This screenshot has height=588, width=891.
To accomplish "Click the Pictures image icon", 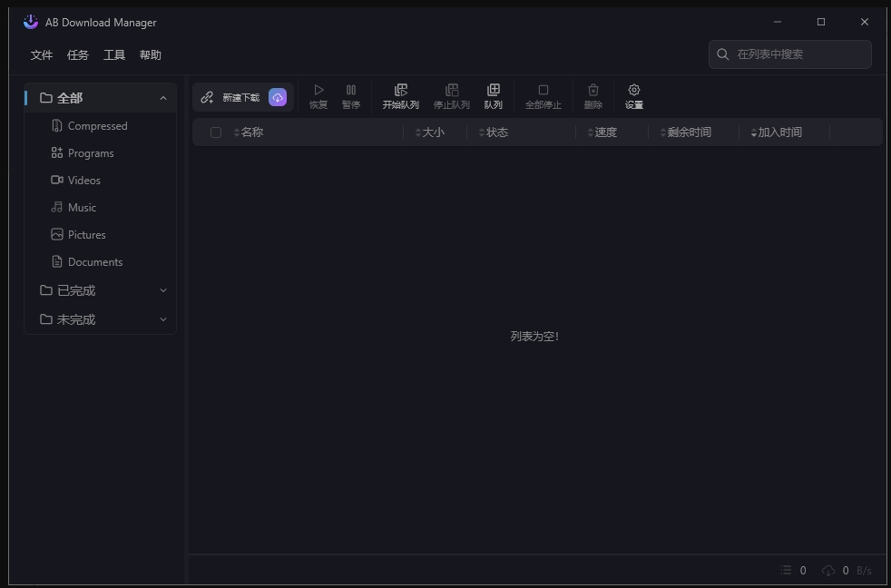I will tap(57, 235).
